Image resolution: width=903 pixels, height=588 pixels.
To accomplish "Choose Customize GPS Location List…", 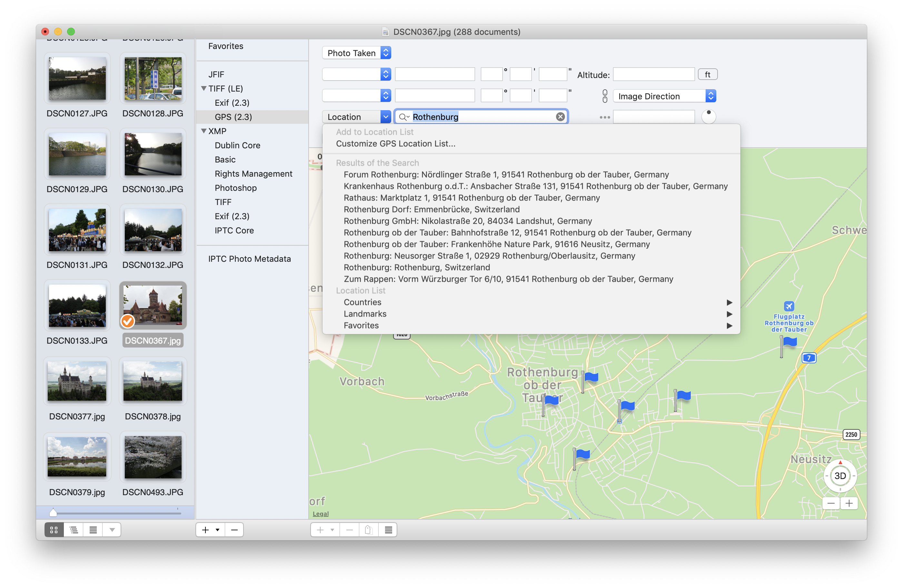I will pyautogui.click(x=395, y=144).
